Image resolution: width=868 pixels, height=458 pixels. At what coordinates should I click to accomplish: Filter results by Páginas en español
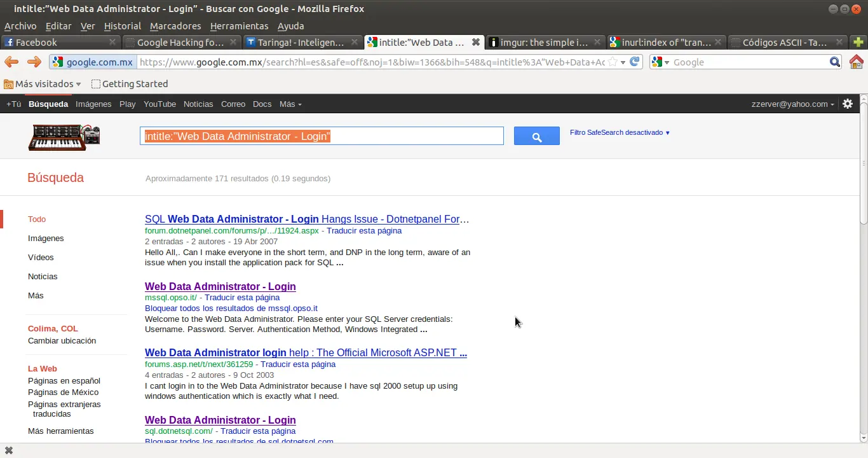click(x=64, y=380)
